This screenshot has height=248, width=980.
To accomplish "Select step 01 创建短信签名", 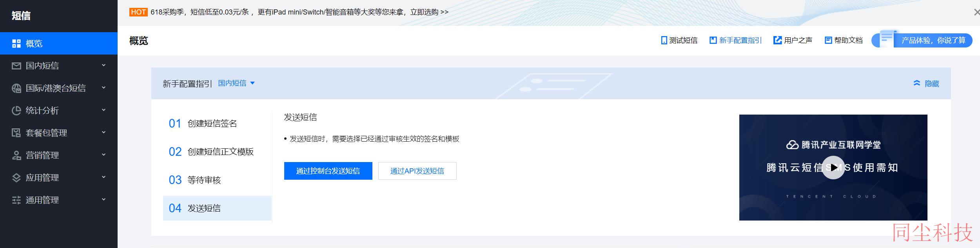I will pyautogui.click(x=217, y=124).
